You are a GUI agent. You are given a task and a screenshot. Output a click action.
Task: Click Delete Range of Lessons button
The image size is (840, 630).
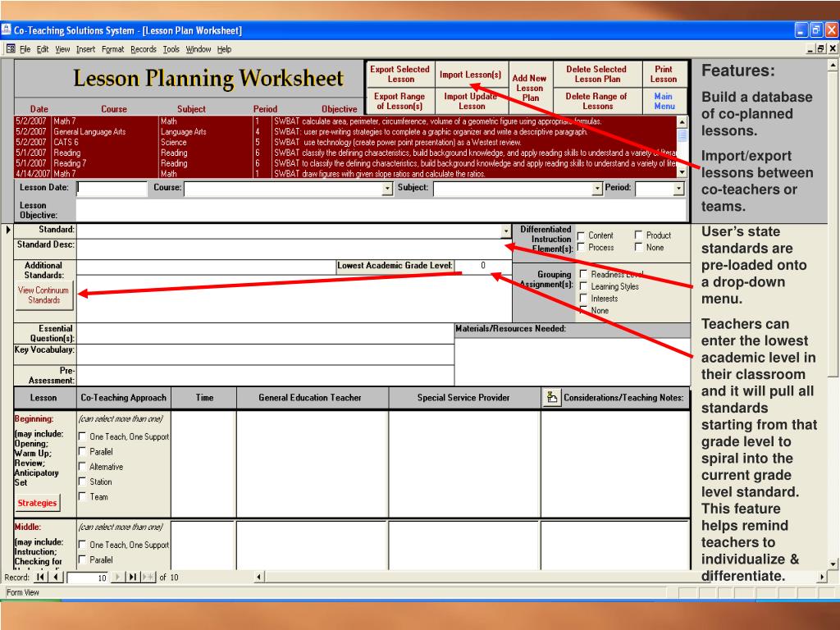point(597,101)
